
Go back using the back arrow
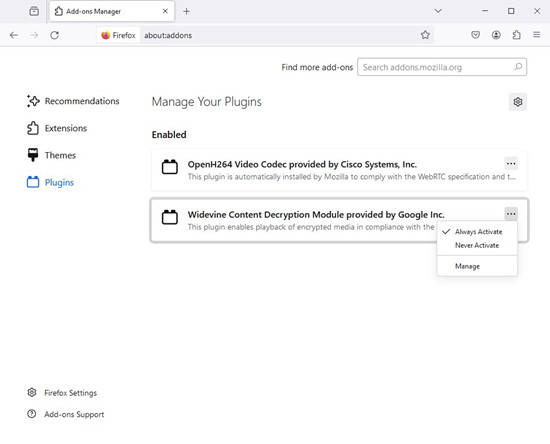14,35
